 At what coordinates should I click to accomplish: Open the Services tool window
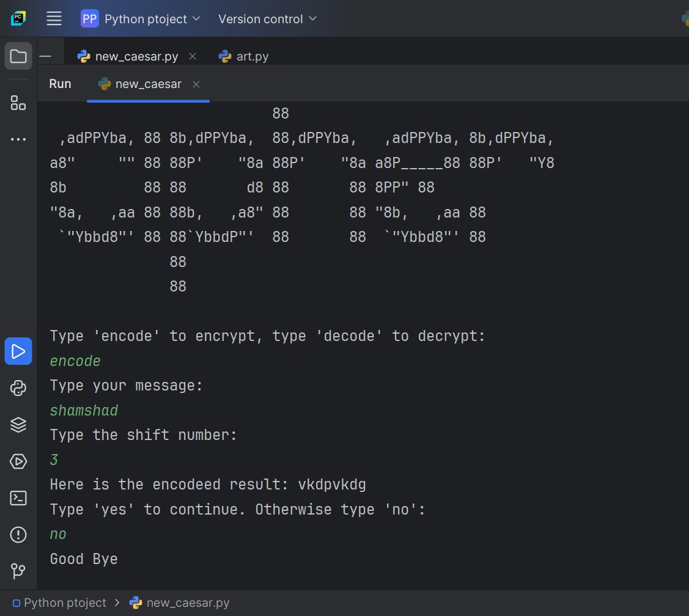(x=18, y=461)
